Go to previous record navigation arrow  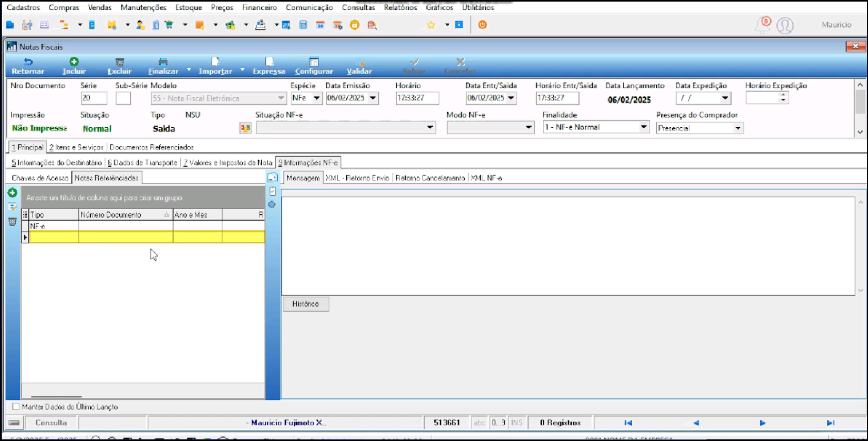696,423
